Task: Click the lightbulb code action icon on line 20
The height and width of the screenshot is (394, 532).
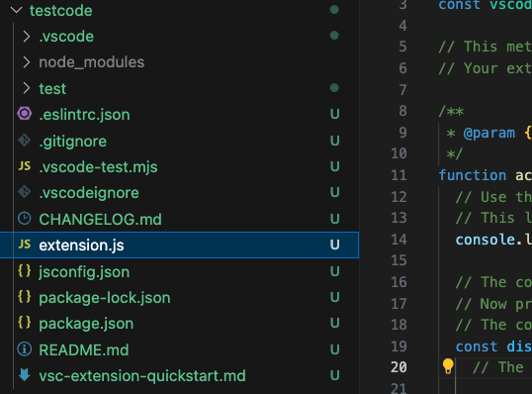Action: [448, 367]
